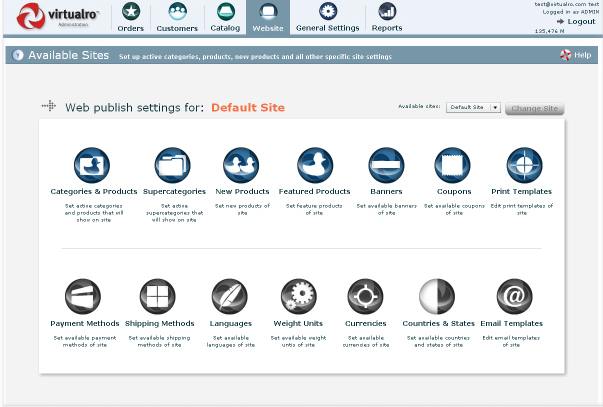Open the Help link
This screenshot has height=407, width=603.
point(576,55)
